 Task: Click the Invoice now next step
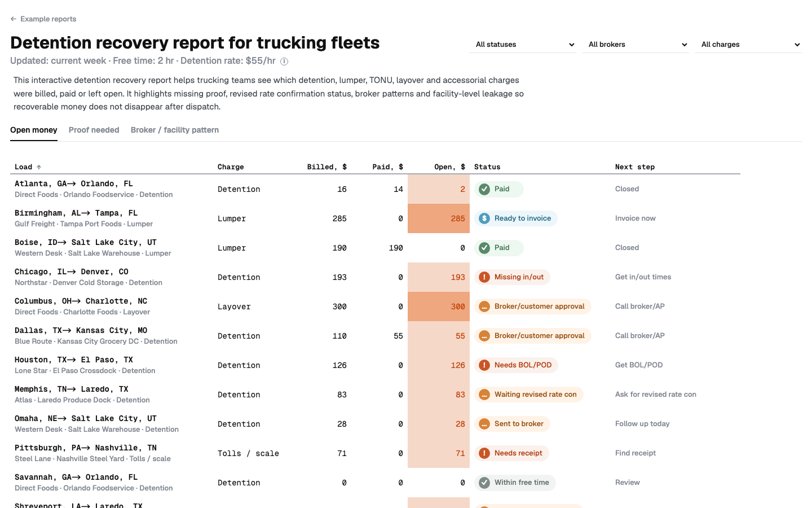(x=636, y=218)
